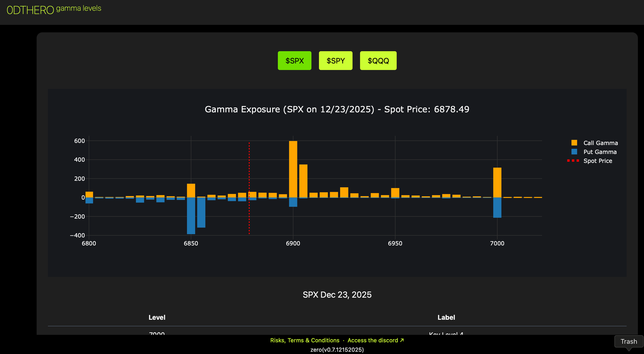Toggle Call Gamma series in legend
This screenshot has height=354, width=644.
point(600,143)
